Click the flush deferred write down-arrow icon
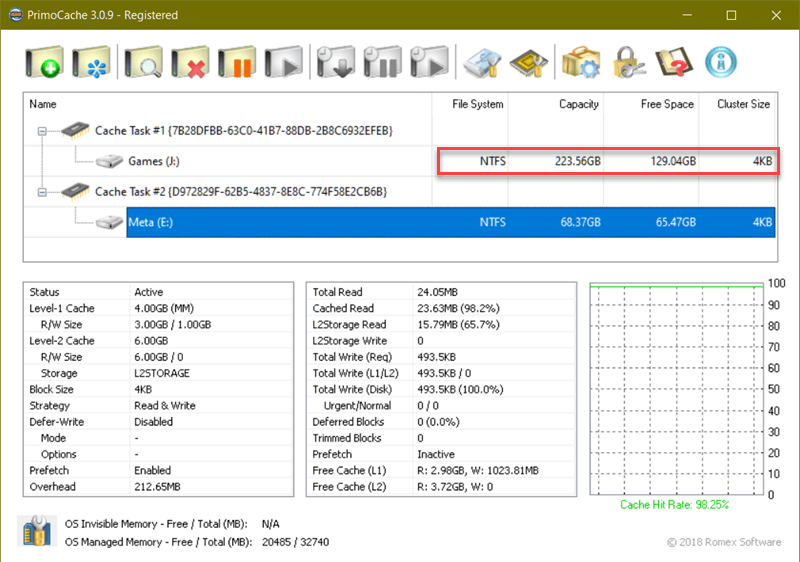The image size is (800, 562). [x=336, y=62]
